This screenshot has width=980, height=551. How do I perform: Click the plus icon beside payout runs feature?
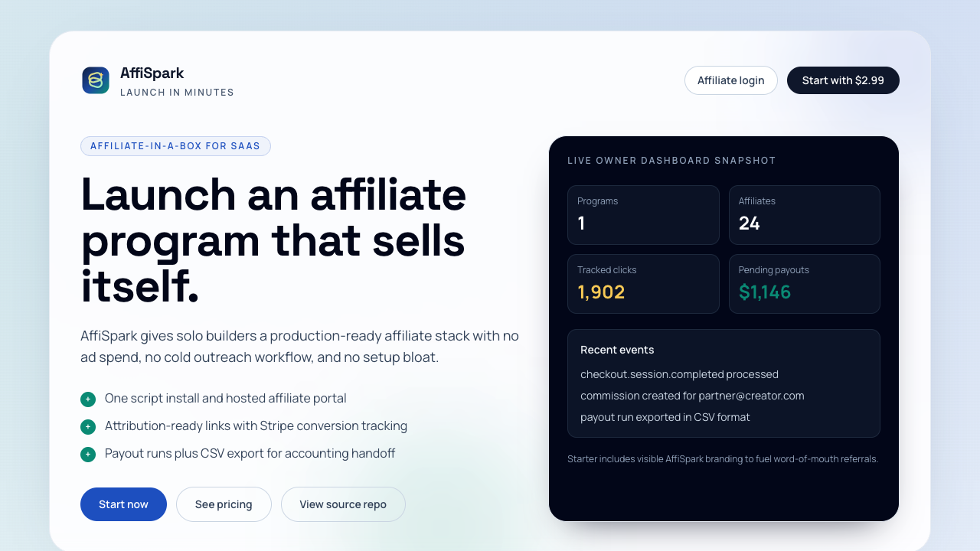(87, 454)
